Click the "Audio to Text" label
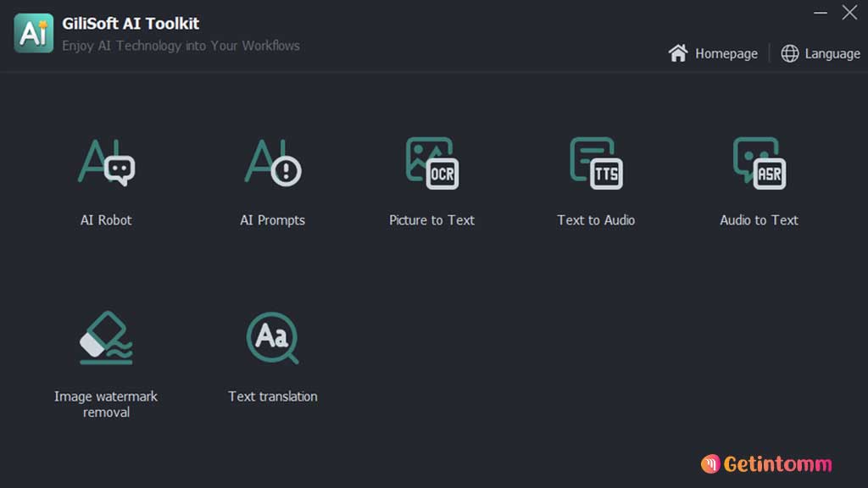Viewport: 868px width, 488px height. coord(759,220)
